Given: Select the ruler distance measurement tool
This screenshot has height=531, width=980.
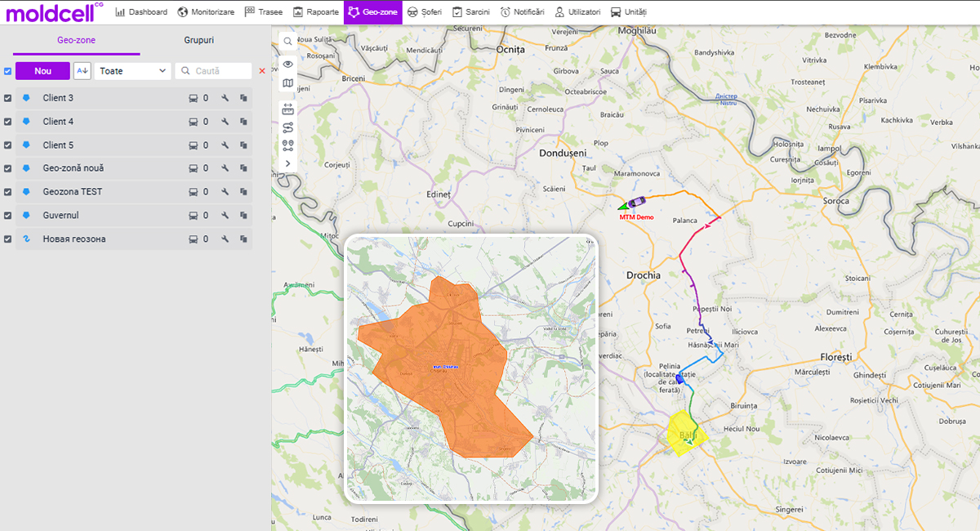Looking at the screenshot, I should [x=287, y=109].
